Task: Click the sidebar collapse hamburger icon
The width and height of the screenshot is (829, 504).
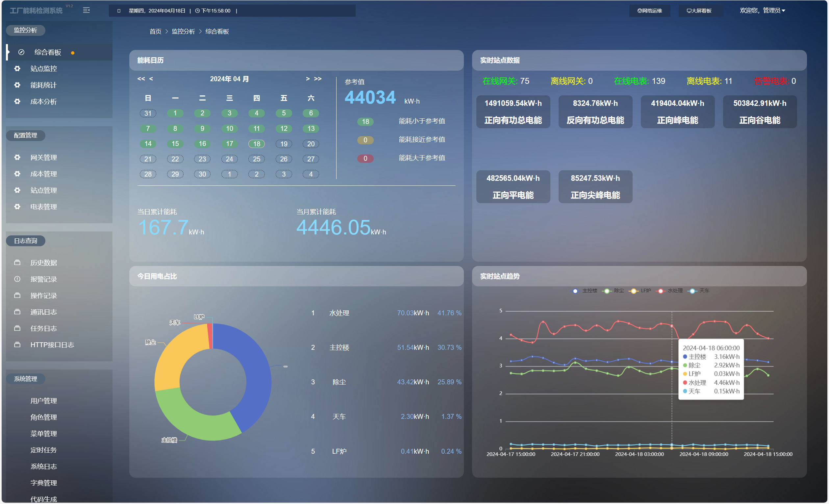Action: click(x=87, y=11)
